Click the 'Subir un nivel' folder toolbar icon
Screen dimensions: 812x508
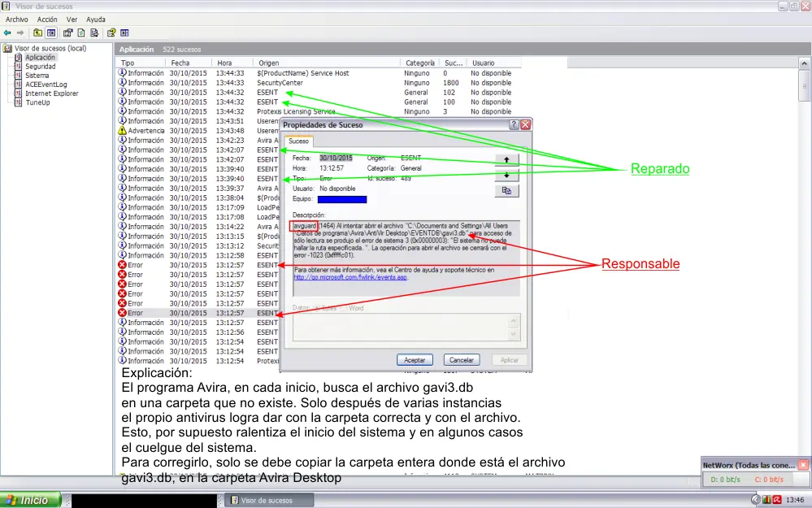coord(38,33)
